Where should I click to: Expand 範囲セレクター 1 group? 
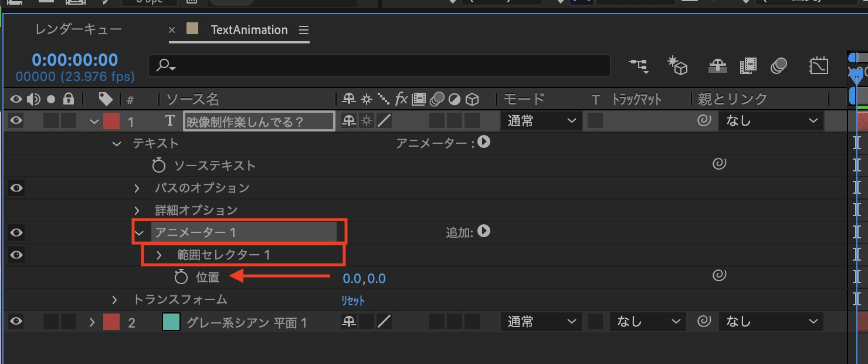coord(159,255)
